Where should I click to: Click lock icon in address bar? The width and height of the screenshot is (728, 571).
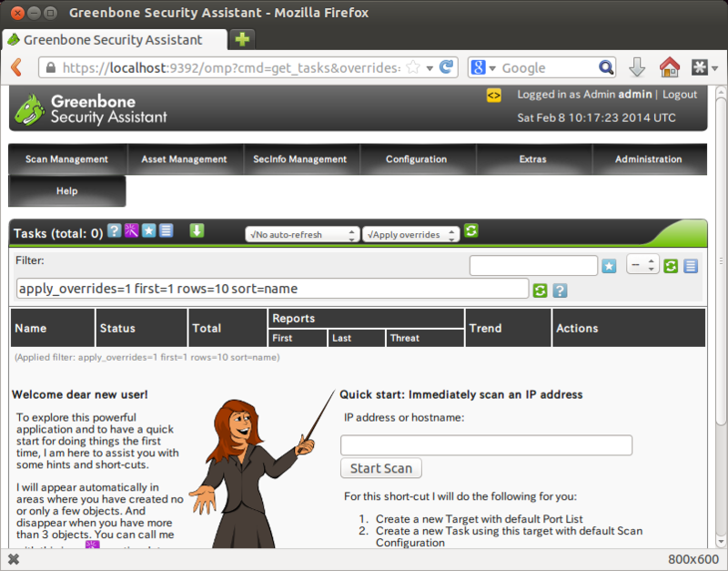tap(51, 67)
